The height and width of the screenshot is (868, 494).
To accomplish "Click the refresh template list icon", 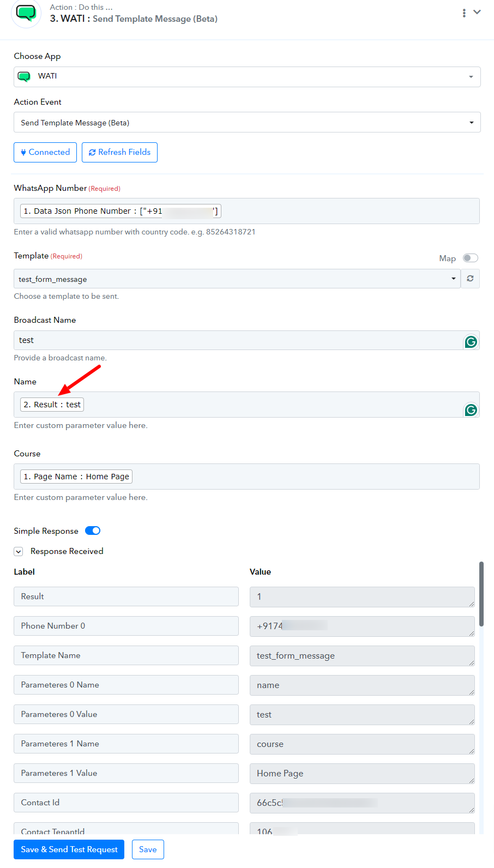I will [470, 279].
